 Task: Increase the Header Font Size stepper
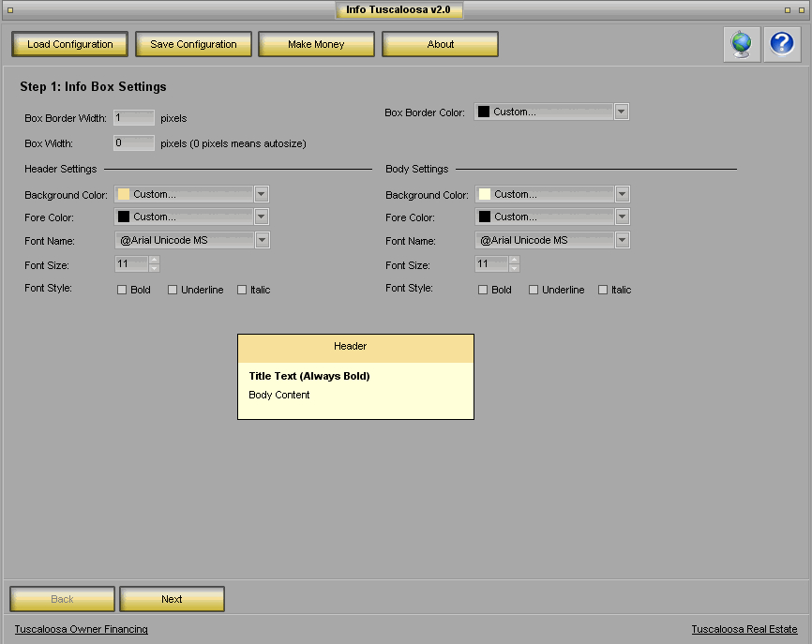(154, 260)
